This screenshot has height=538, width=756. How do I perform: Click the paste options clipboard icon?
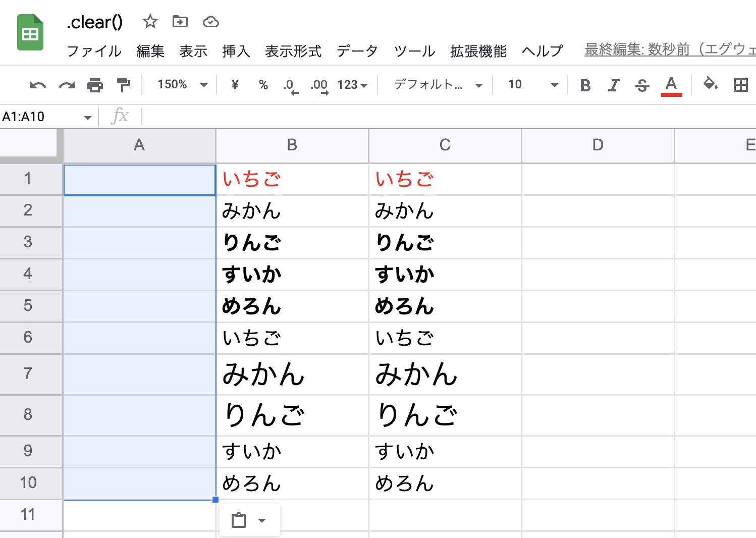point(239,520)
